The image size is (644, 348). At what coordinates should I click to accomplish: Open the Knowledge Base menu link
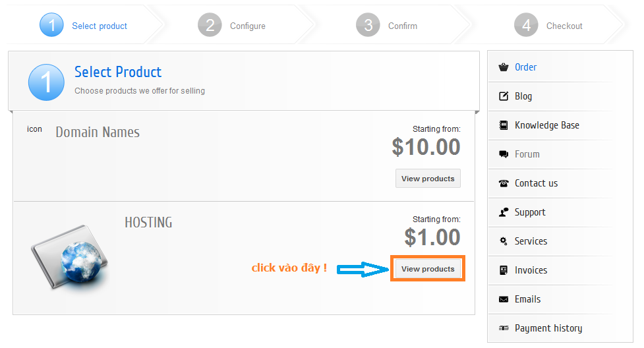[x=546, y=125]
